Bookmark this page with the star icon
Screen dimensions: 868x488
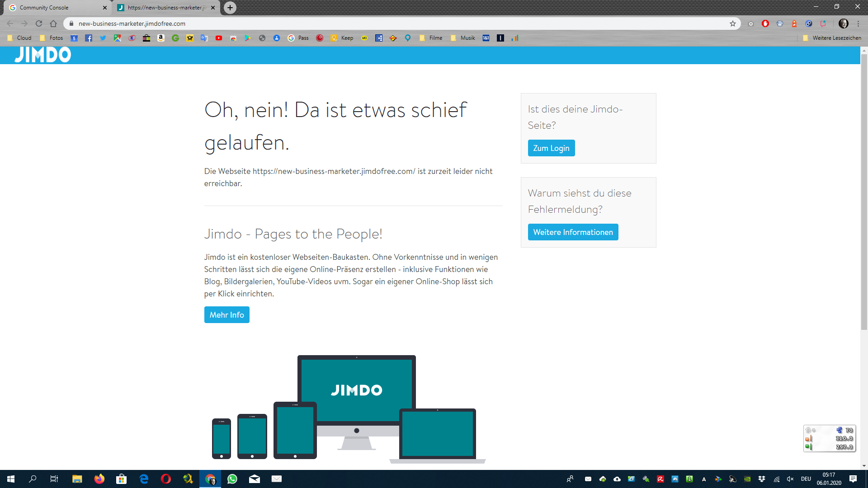[x=733, y=23]
